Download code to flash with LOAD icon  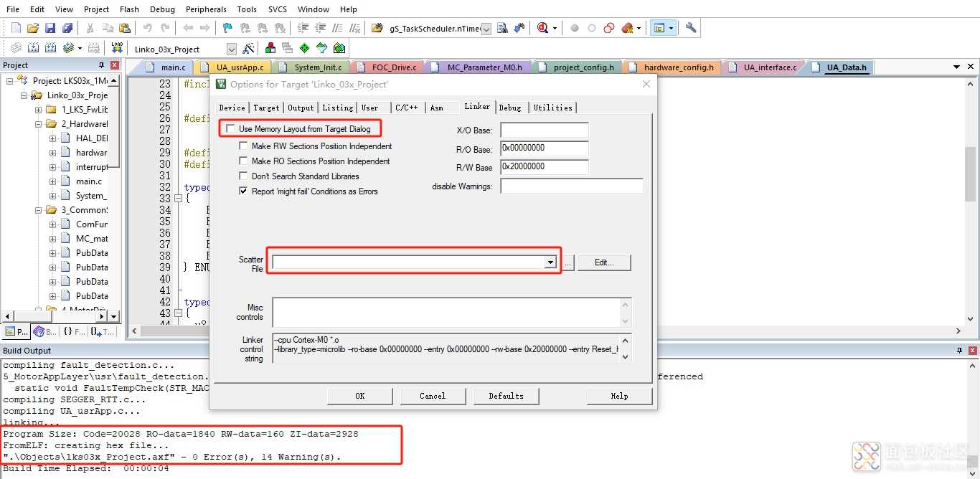(116, 48)
